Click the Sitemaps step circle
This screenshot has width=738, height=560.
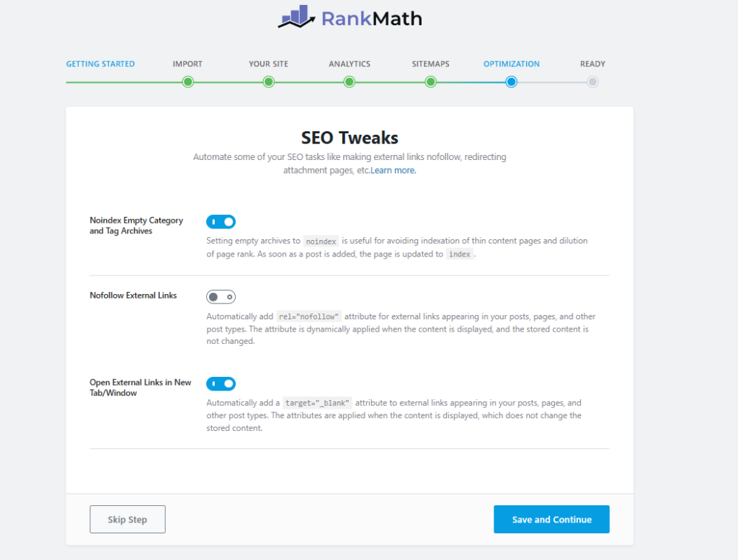pos(430,82)
